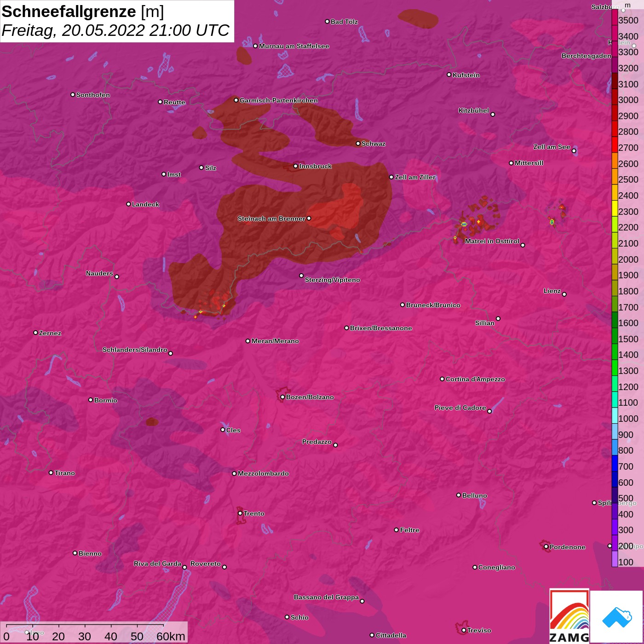
Task: Click the Predazzo label
Action: 317,442
